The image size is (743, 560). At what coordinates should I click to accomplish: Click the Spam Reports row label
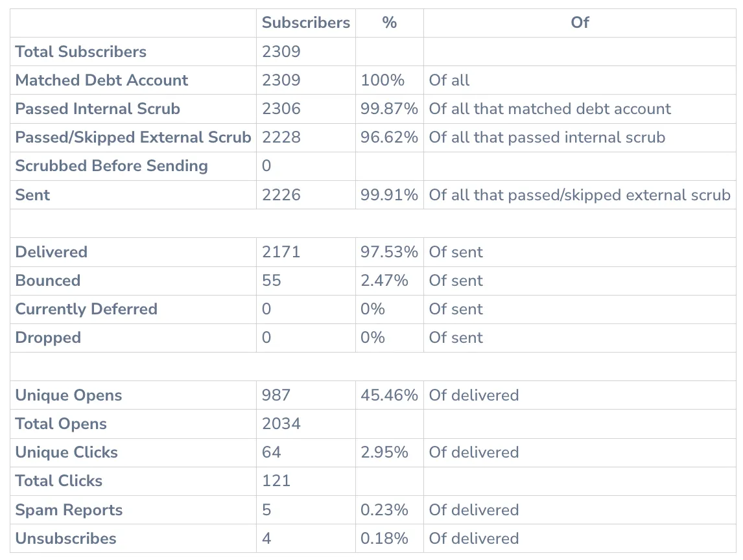point(69,510)
